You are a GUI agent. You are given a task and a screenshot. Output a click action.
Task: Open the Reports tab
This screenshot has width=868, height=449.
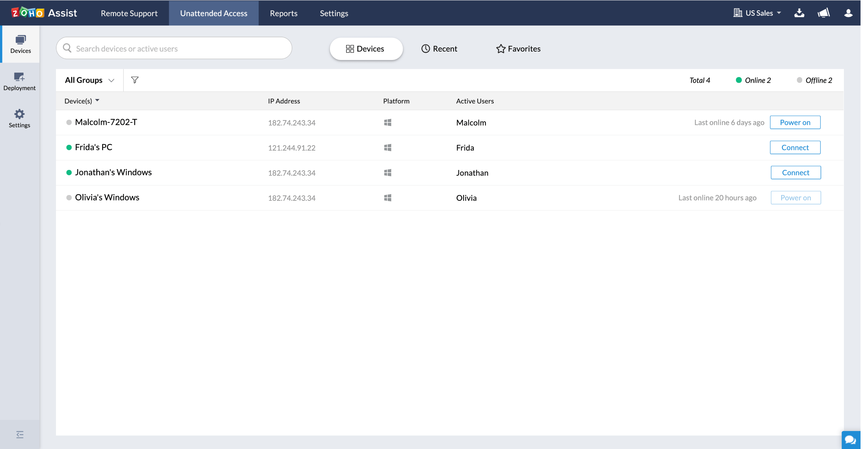tap(283, 13)
